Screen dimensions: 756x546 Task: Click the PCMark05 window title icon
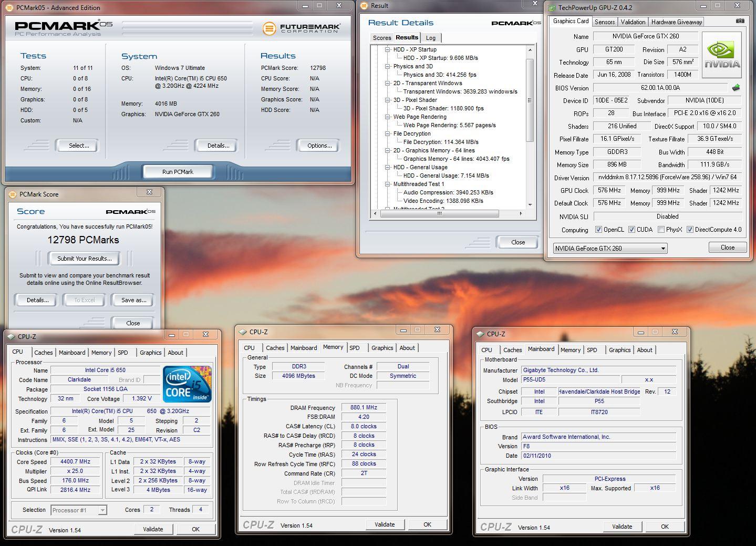10,7
